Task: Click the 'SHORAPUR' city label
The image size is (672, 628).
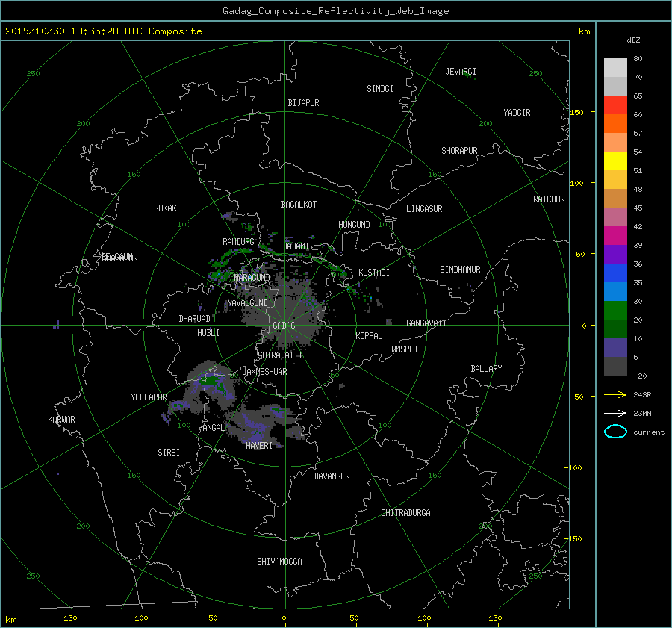Action: (x=459, y=151)
